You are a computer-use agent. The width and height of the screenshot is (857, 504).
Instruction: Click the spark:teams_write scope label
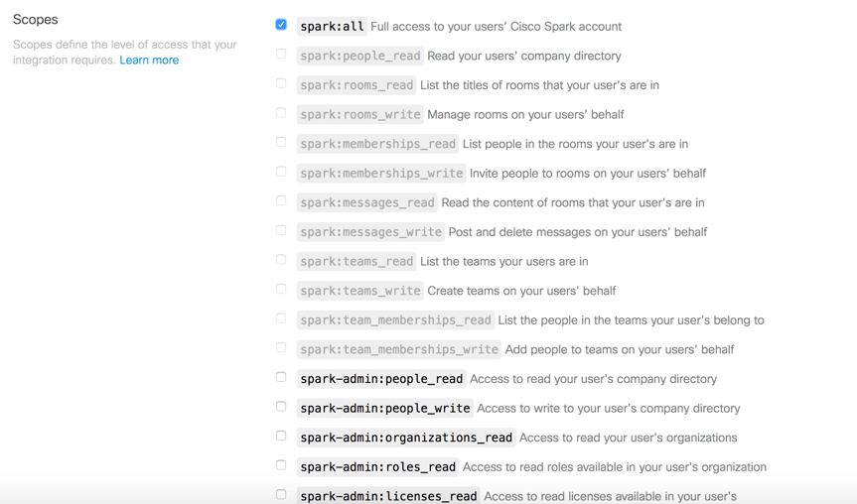click(x=360, y=291)
